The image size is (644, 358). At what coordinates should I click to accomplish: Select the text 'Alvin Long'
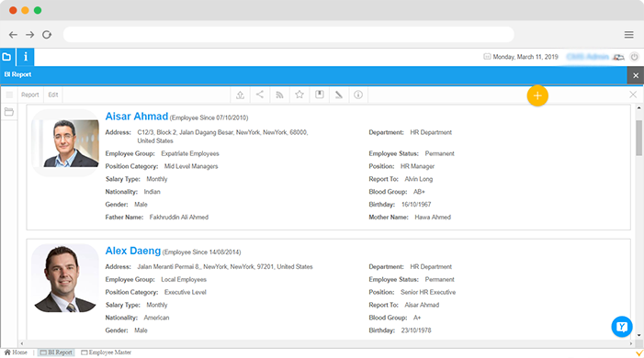pyautogui.click(x=419, y=179)
